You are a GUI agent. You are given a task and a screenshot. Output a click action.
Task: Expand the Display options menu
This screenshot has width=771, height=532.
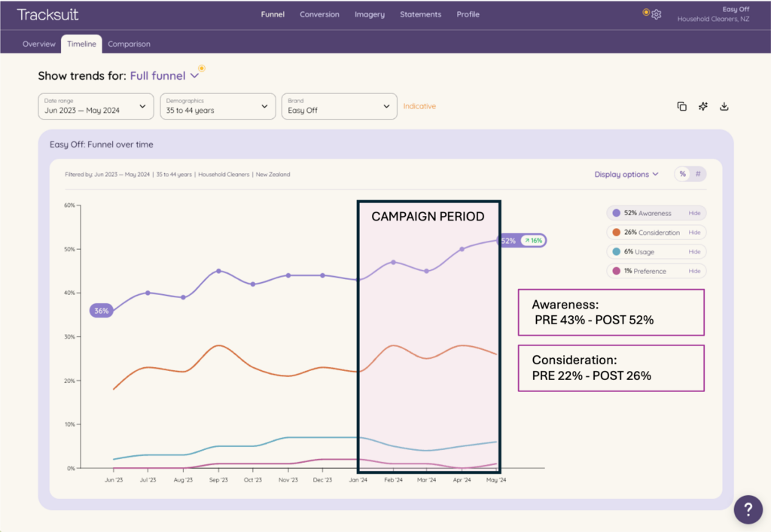(626, 174)
